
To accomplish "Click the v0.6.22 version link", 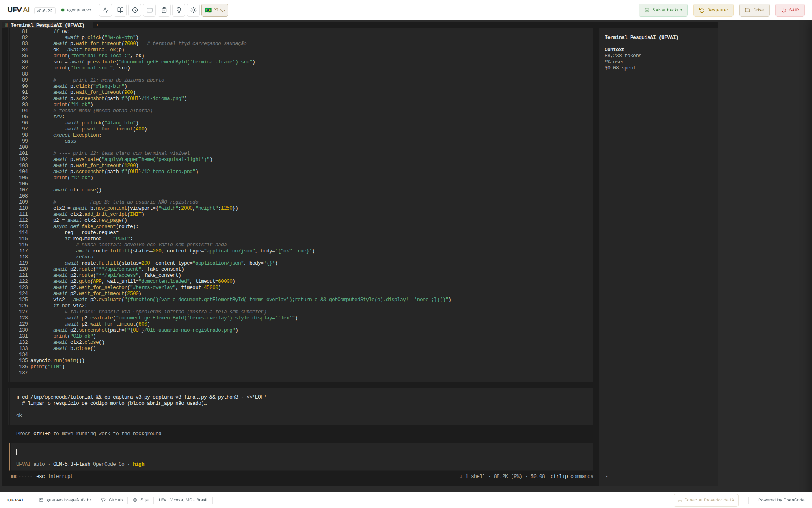I will (x=45, y=11).
